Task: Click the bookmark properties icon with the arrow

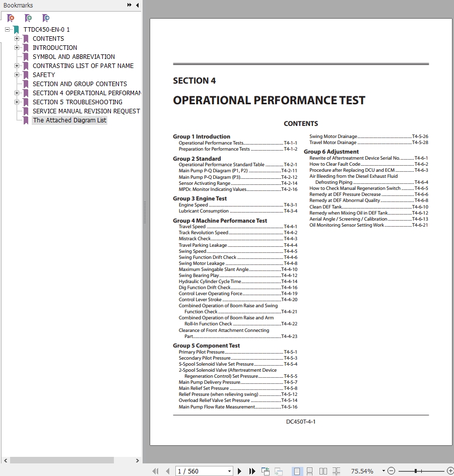Action: tap(46, 18)
